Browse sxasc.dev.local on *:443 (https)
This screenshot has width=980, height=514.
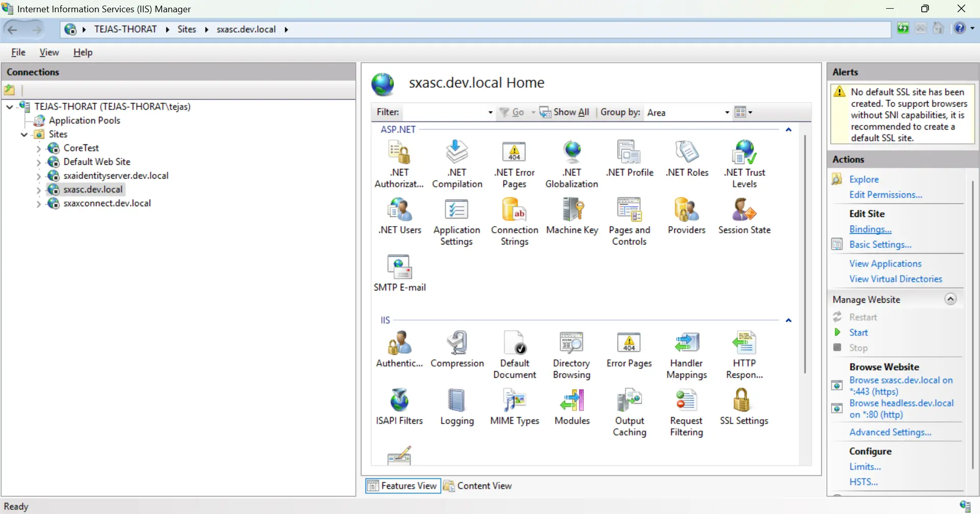pos(901,386)
